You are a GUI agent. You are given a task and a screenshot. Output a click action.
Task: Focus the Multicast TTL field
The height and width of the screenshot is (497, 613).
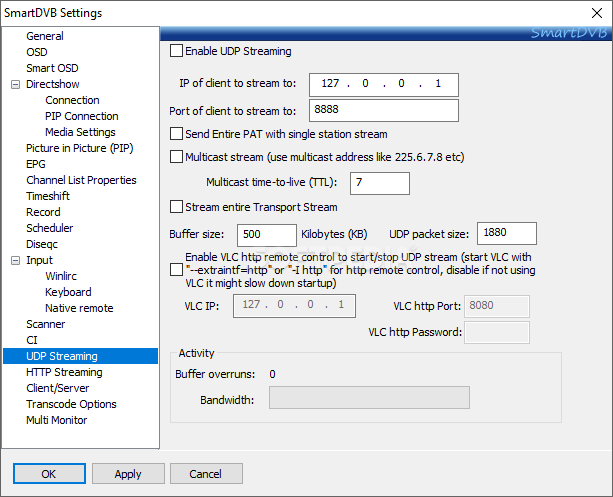(x=380, y=183)
